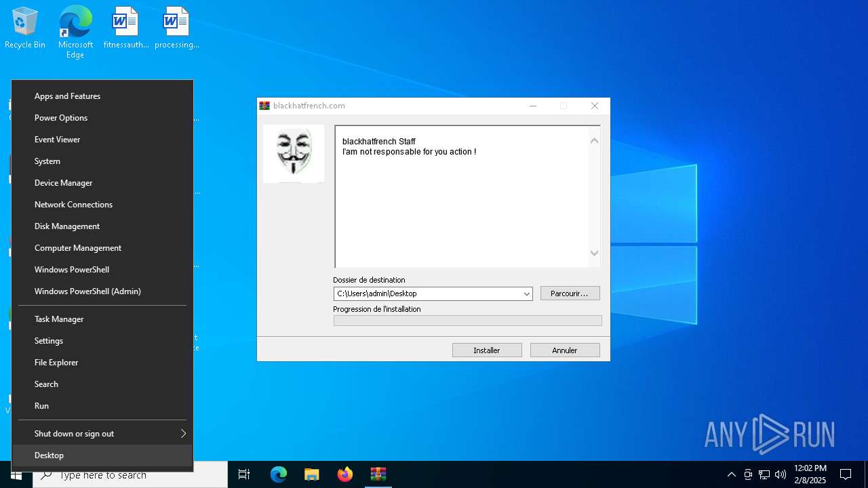Show hidden system tray icons

tap(731, 474)
